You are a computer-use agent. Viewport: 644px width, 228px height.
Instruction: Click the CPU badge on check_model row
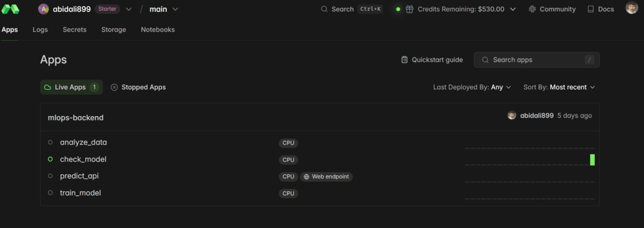(288, 160)
